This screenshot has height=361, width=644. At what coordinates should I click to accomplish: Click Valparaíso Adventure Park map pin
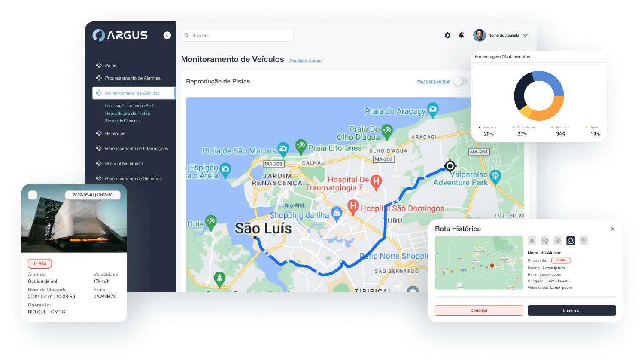495,176
